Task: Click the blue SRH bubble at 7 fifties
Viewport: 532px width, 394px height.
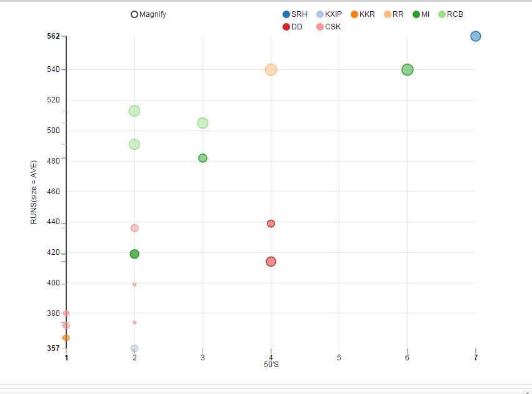Action: pos(475,36)
